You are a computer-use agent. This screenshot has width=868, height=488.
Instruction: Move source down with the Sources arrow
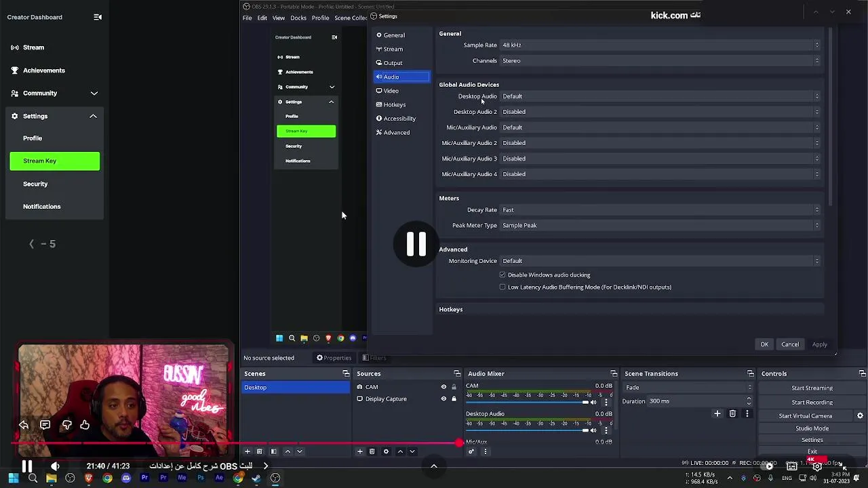[412, 451]
